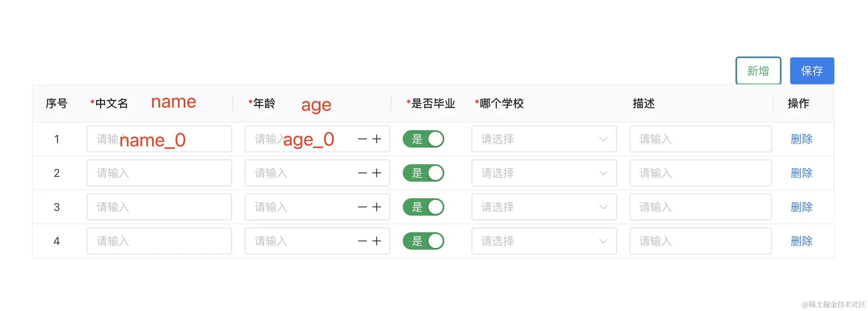The width and height of the screenshot is (868, 311).
Task: Decrease age with minus icon in row 2
Action: coord(362,173)
